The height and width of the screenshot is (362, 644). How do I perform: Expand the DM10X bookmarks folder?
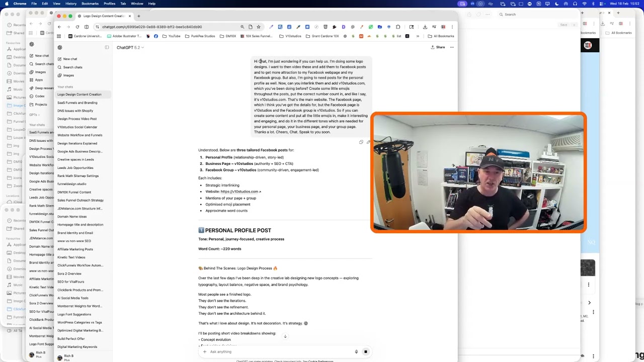(x=228, y=36)
